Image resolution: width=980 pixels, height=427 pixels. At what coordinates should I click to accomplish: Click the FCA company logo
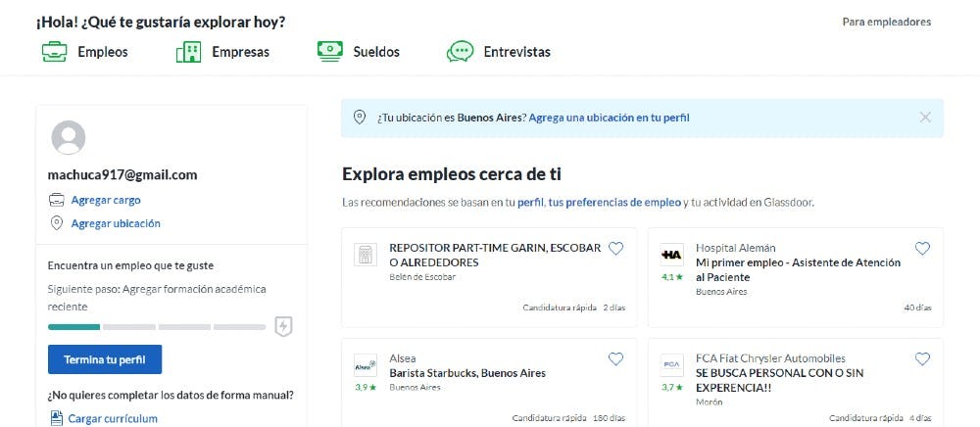[x=672, y=365]
